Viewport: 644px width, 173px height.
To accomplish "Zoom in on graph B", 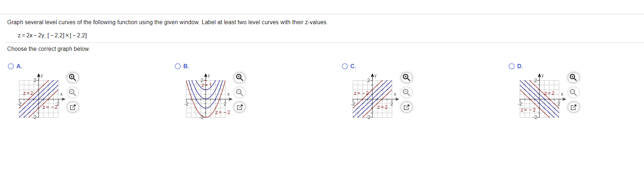I will tap(240, 77).
